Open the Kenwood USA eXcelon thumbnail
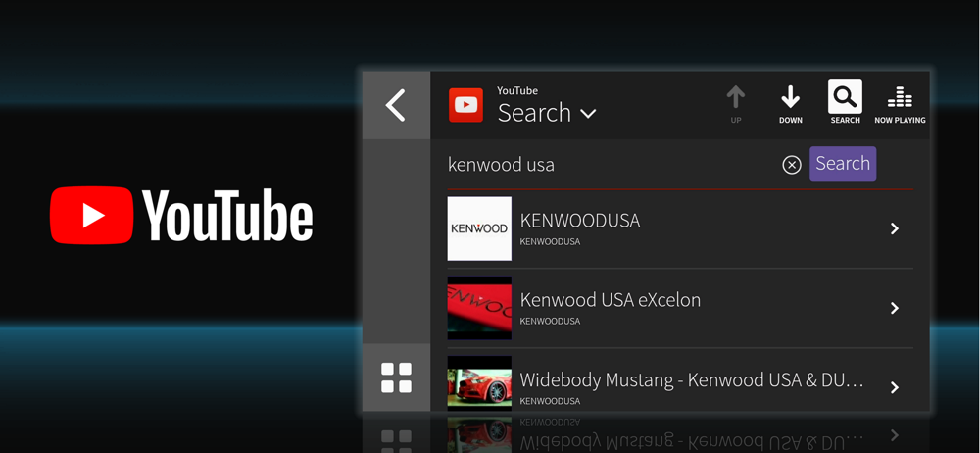 (x=479, y=308)
